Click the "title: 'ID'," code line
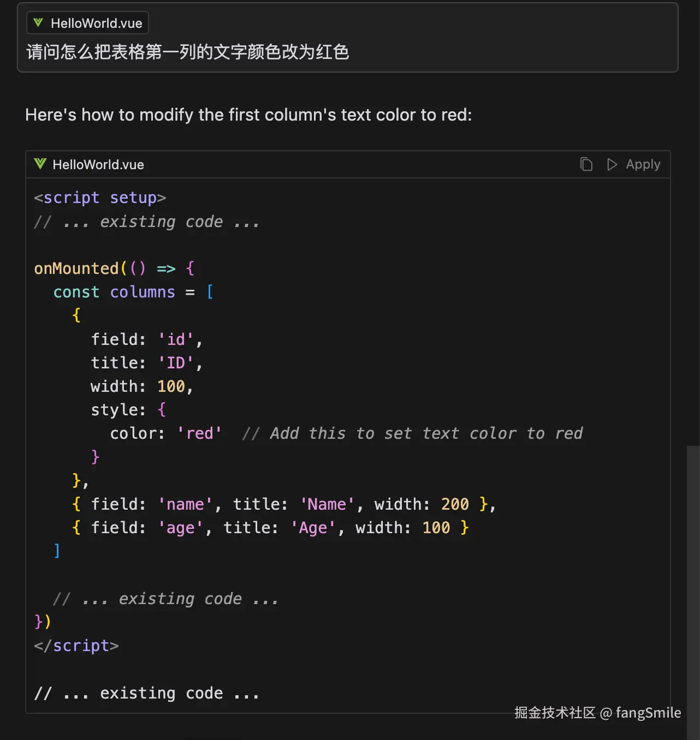This screenshot has height=740, width=700. (146, 363)
